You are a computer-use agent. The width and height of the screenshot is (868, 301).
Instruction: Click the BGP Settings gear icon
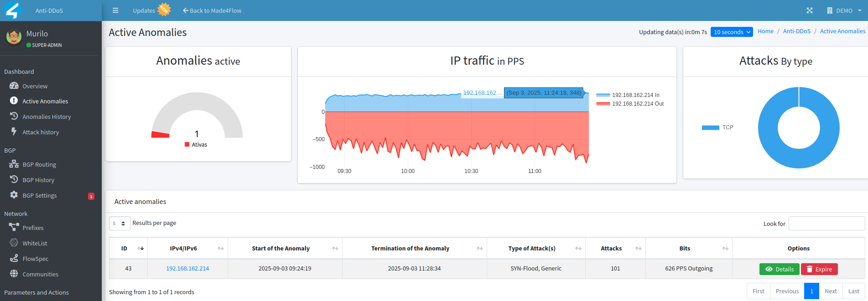pos(14,195)
